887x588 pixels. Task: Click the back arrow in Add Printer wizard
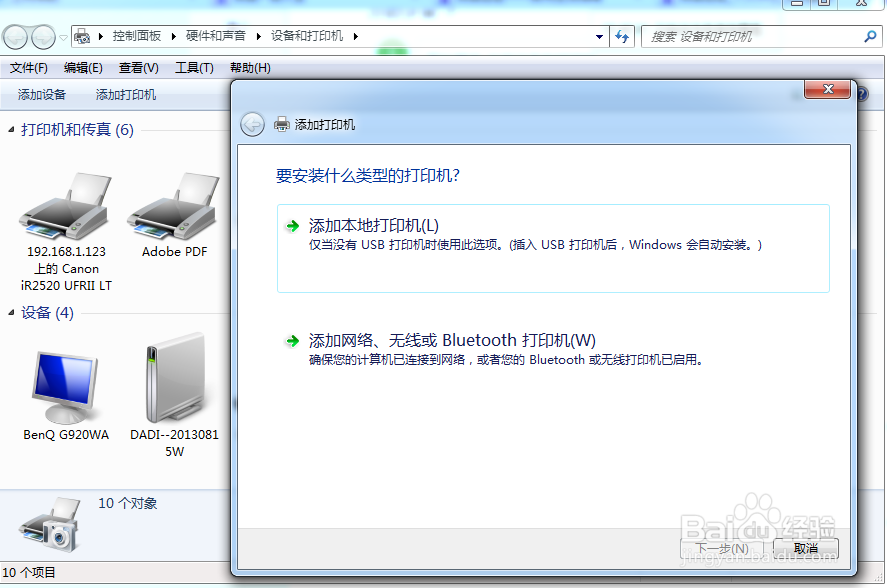coord(252,125)
